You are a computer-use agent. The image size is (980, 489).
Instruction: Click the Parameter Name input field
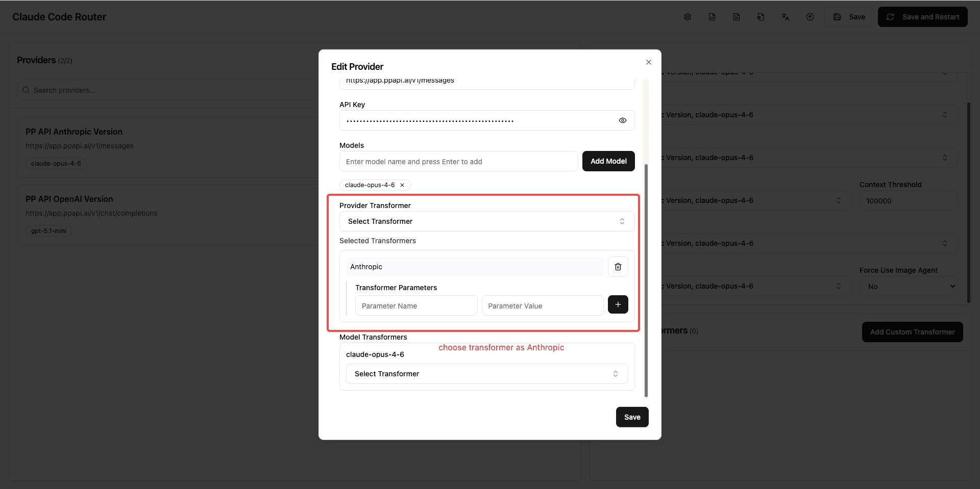point(415,305)
